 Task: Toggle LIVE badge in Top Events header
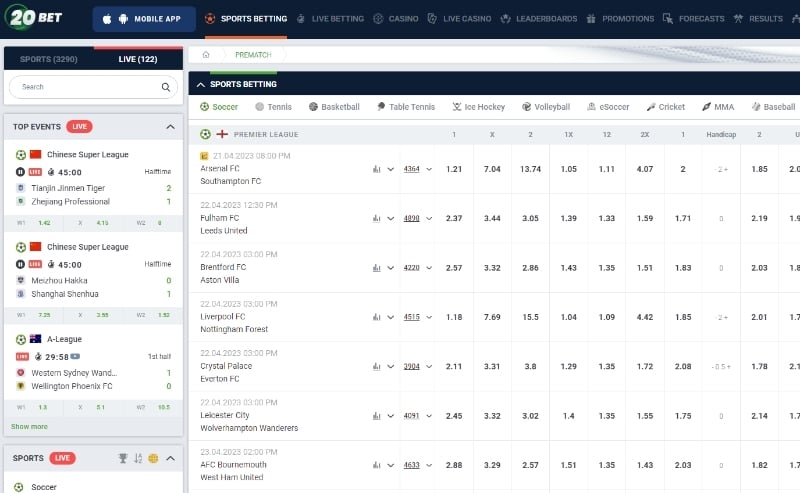pos(79,127)
